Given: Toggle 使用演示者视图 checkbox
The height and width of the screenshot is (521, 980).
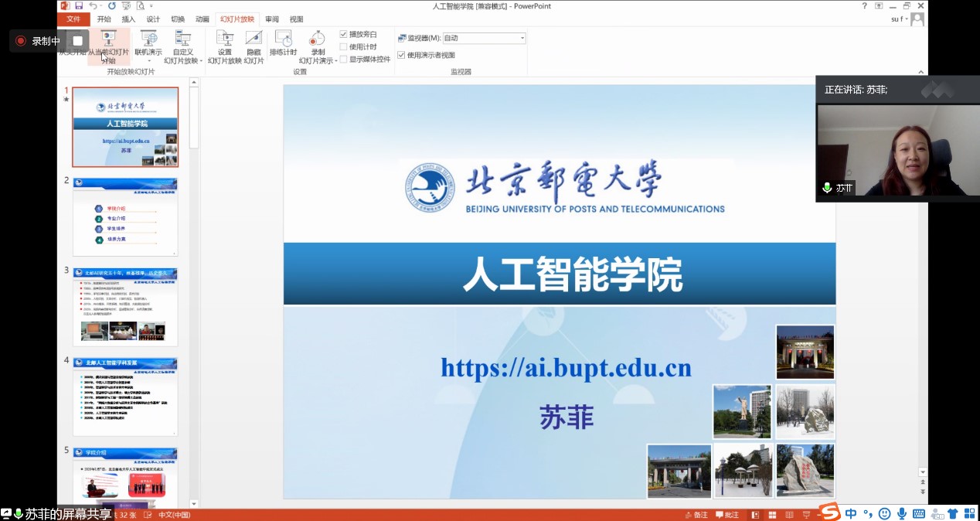Looking at the screenshot, I should [401, 55].
